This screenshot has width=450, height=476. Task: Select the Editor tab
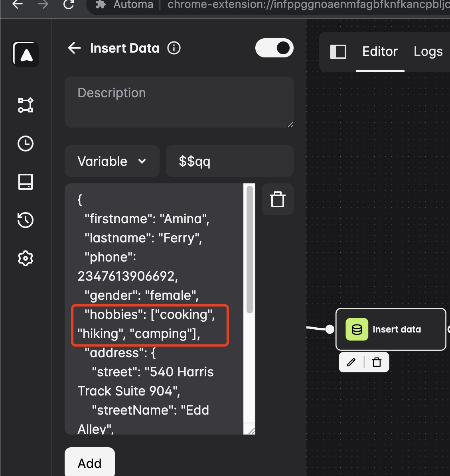[379, 51]
